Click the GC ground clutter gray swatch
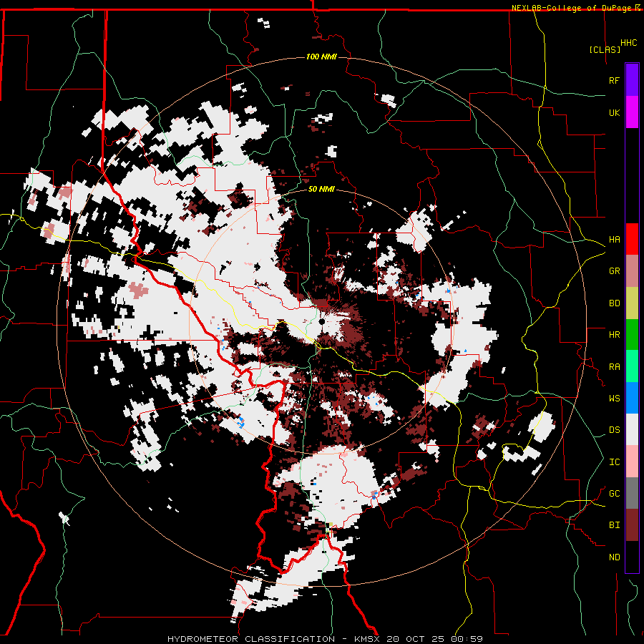 [x=632, y=493]
